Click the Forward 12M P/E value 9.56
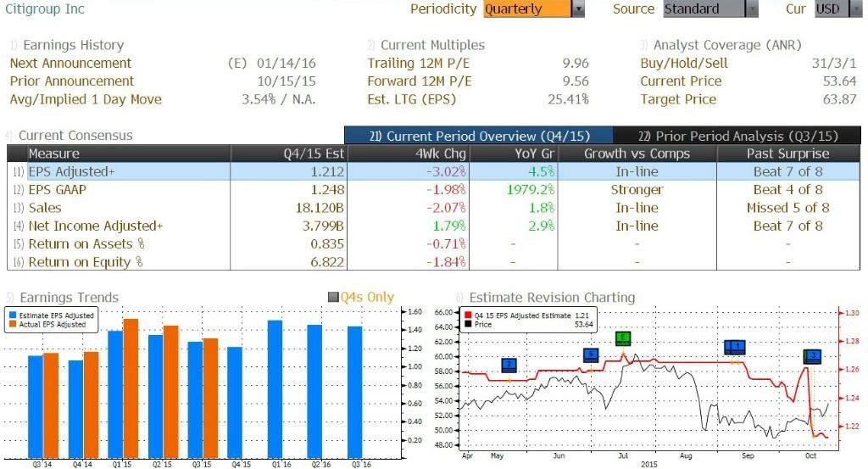Image resolution: width=868 pixels, height=469 pixels. click(576, 81)
